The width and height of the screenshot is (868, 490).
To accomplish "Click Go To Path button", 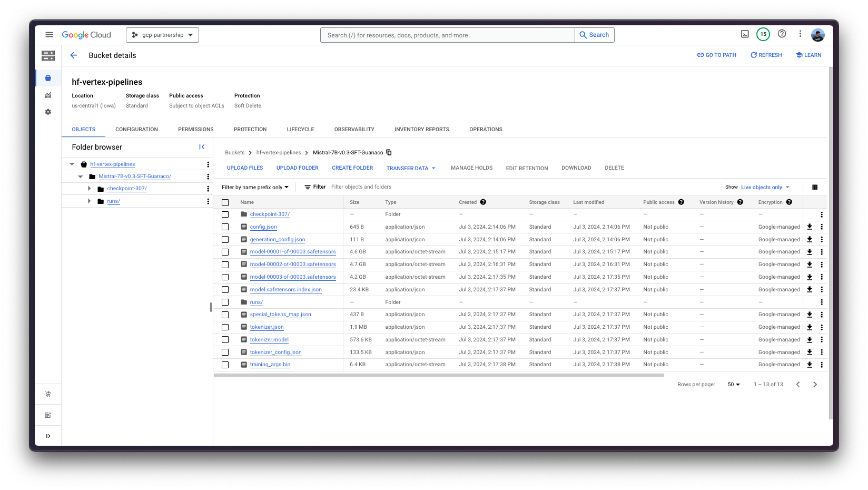I will [x=717, y=55].
